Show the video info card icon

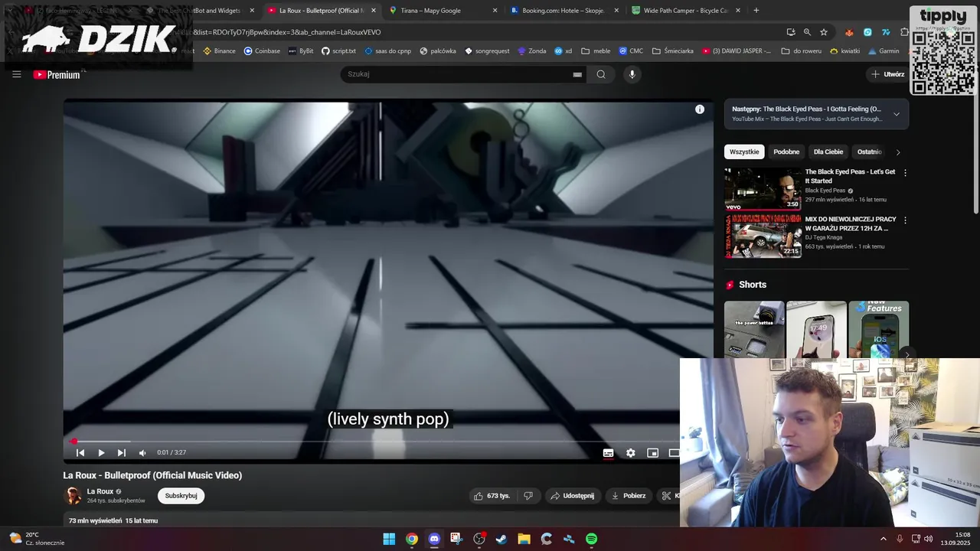(700, 109)
